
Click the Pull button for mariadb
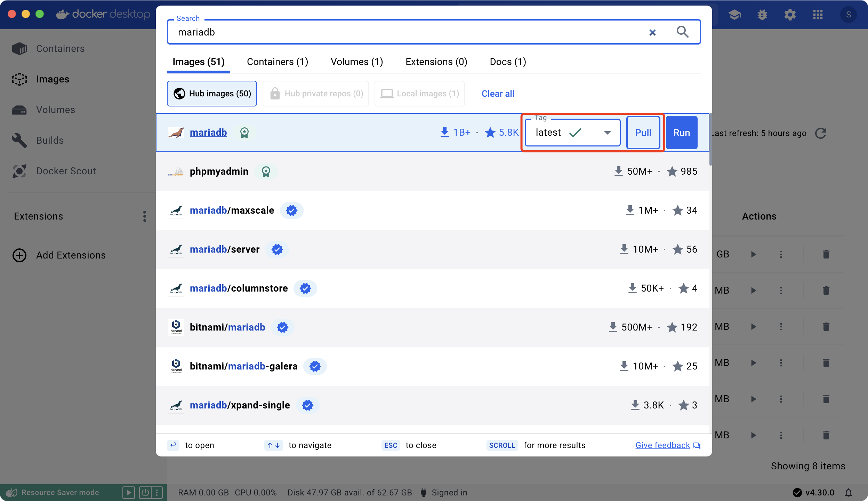pyautogui.click(x=643, y=133)
